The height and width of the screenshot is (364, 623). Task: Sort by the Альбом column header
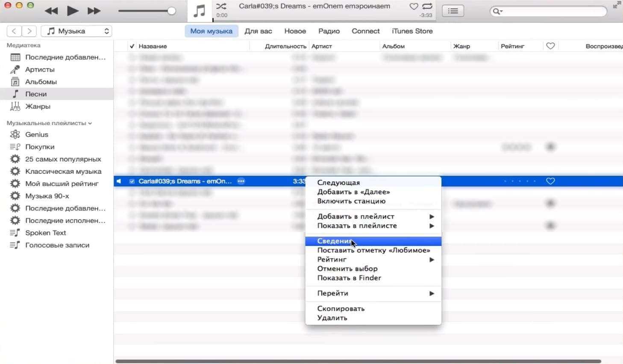pyautogui.click(x=393, y=46)
